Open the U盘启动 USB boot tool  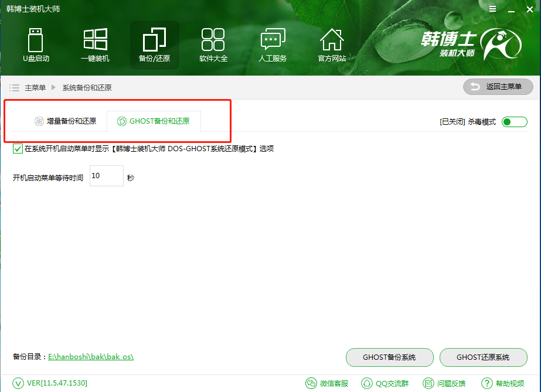[36, 45]
